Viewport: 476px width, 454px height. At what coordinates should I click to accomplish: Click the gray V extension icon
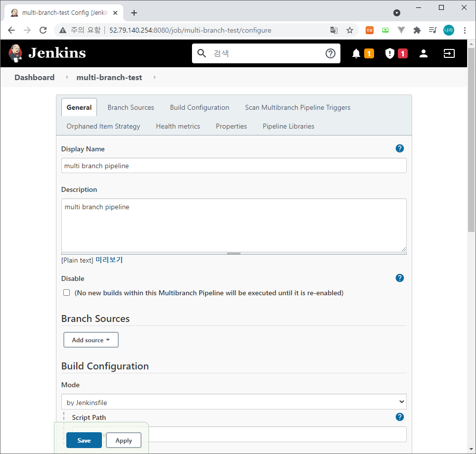tap(401, 30)
